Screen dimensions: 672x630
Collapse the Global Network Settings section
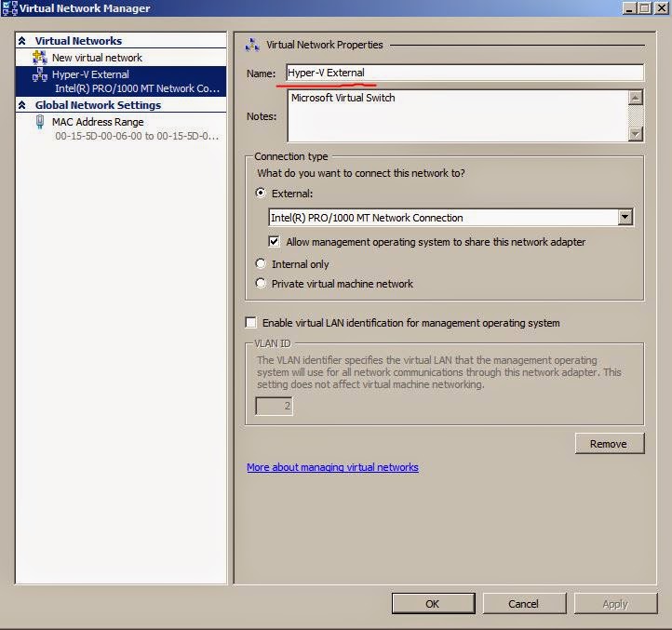(x=22, y=105)
